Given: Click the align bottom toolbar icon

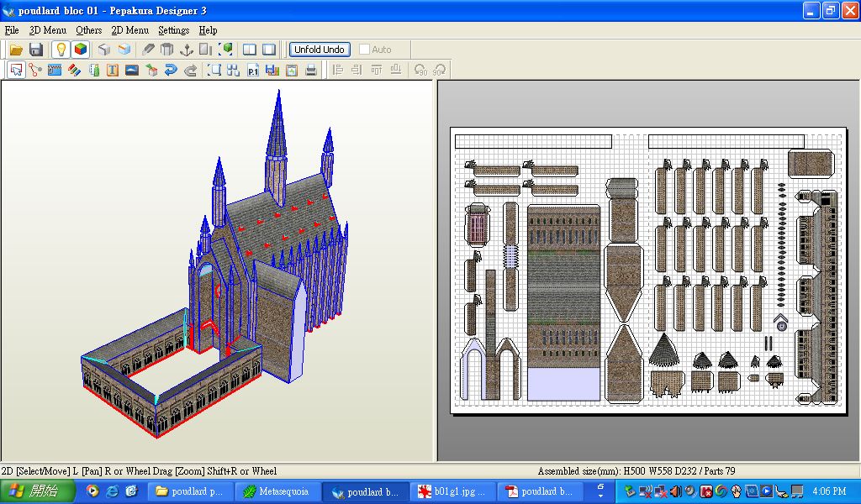Looking at the screenshot, I should click(x=395, y=71).
